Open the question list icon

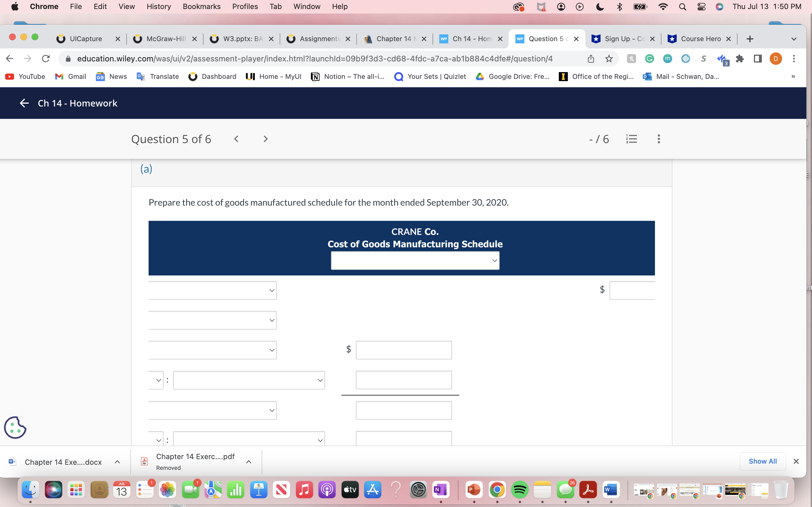[631, 139]
